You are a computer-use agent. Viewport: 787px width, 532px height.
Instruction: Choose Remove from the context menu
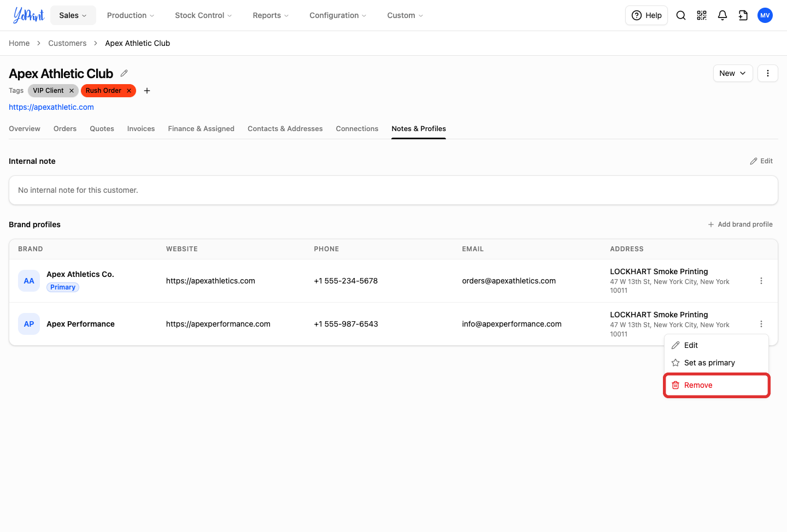tap(716, 385)
